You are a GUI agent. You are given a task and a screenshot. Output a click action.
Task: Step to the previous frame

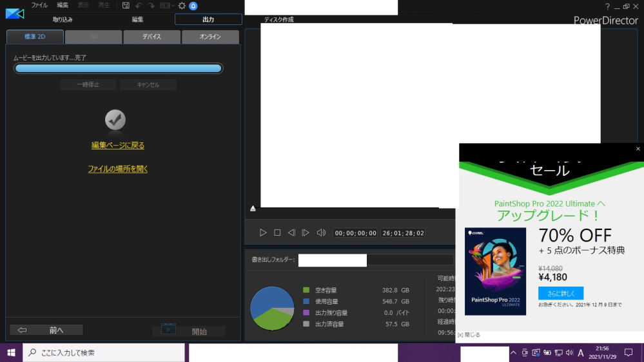pyautogui.click(x=291, y=233)
